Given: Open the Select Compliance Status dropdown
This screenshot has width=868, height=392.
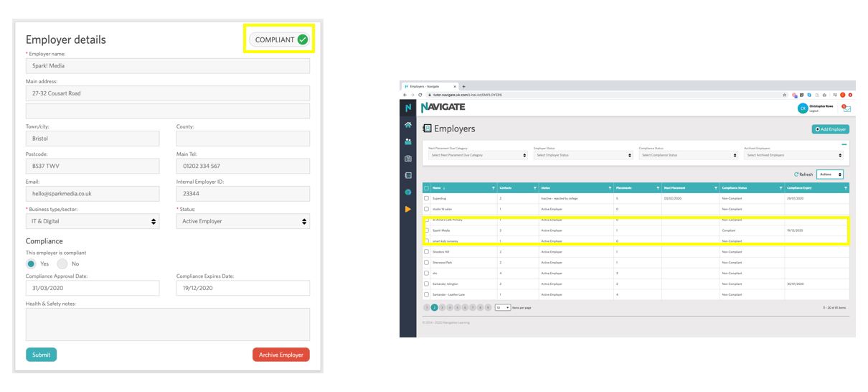Looking at the screenshot, I should click(689, 155).
